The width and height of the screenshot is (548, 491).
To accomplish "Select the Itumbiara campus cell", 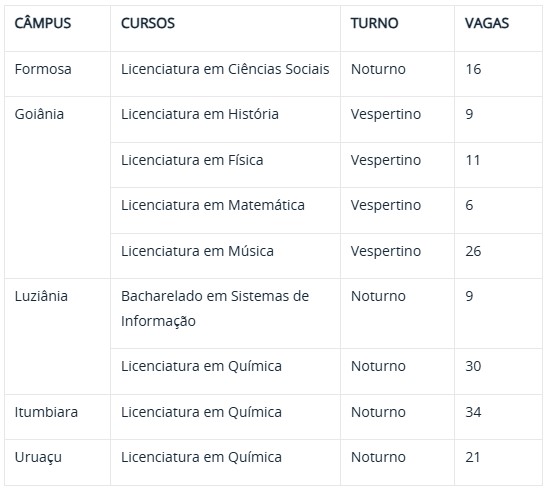I will [46, 412].
